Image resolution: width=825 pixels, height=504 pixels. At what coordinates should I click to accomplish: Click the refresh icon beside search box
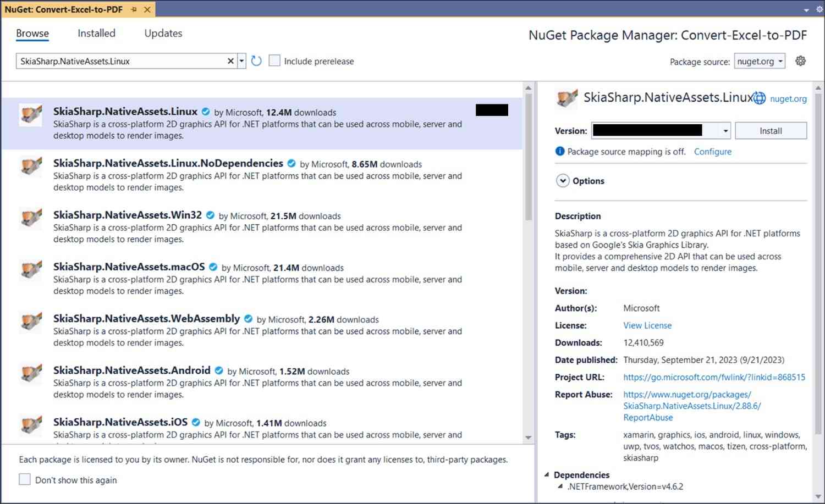pos(256,61)
